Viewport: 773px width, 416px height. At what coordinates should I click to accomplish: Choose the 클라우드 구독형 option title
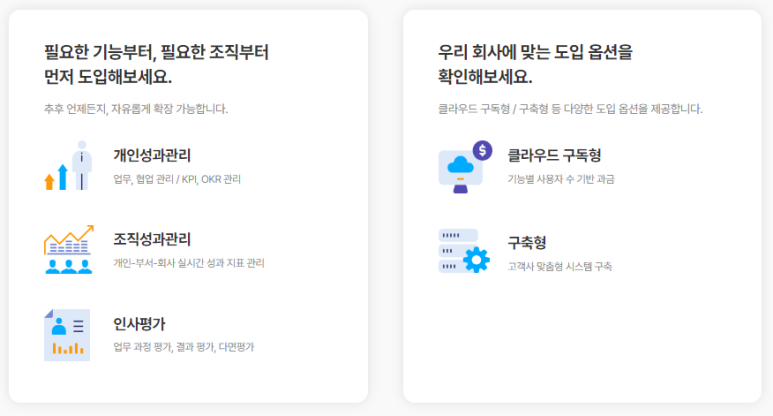(x=554, y=155)
